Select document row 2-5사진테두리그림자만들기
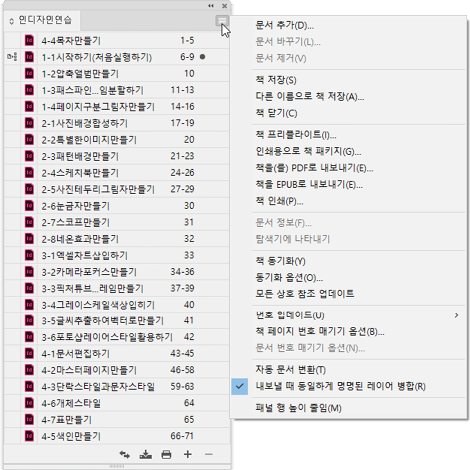The image size is (470, 470). point(117,189)
